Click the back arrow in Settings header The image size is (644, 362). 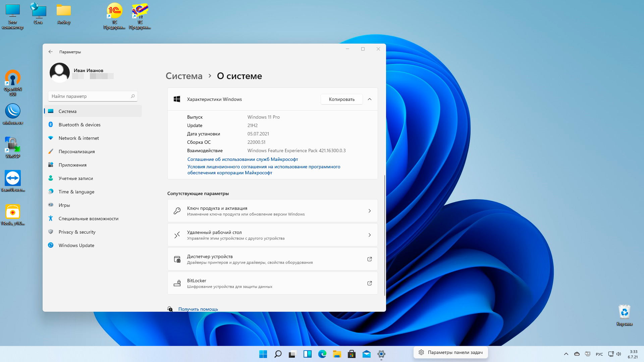pyautogui.click(x=51, y=52)
